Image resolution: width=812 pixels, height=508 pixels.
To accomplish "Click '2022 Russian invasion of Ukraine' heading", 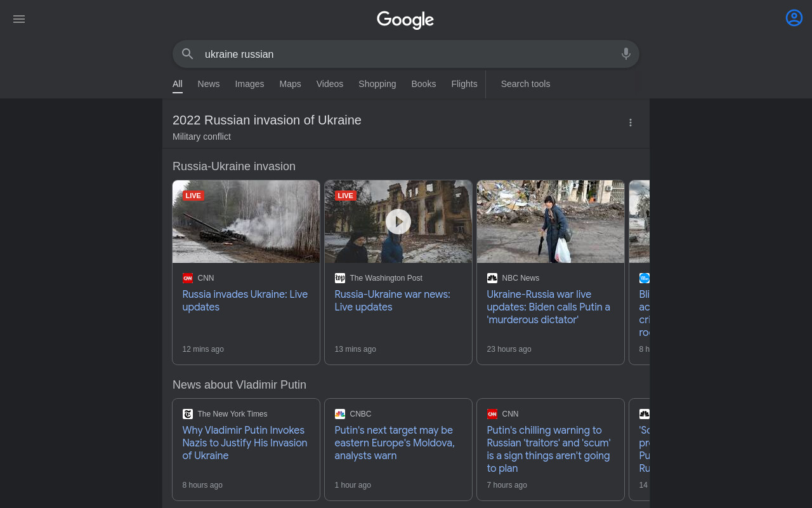I will coord(267,120).
